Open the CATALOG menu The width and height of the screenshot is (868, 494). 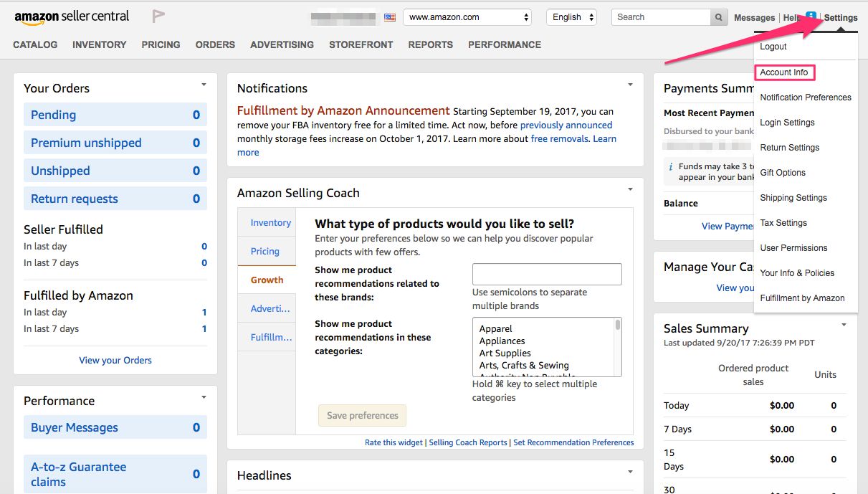tap(35, 44)
